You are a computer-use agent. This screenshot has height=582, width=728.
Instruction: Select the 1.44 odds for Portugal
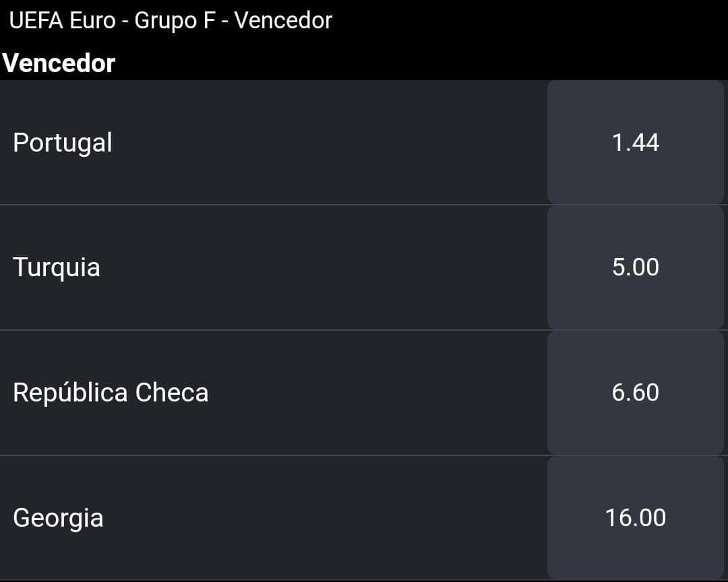click(635, 142)
